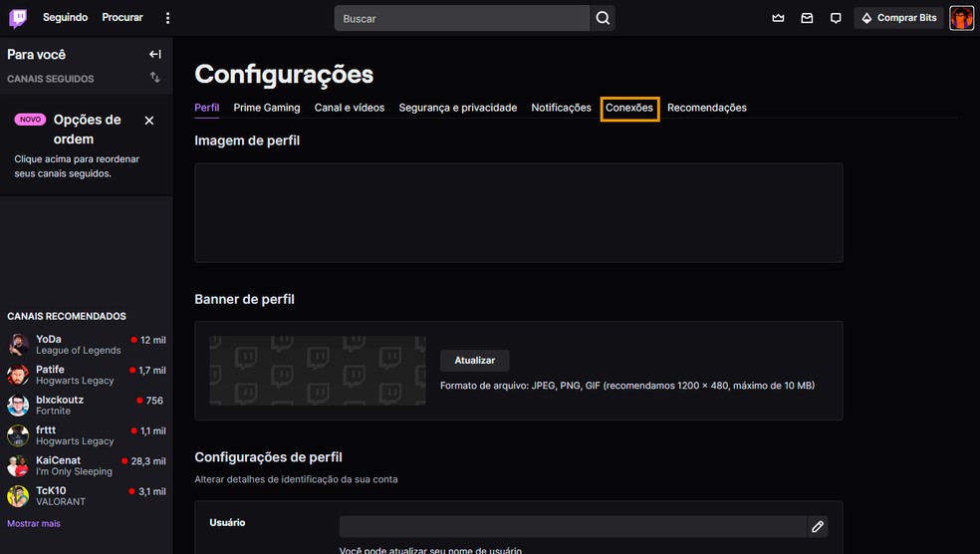Screen dimensions: 980x554
Task: Open YoDa channel avatar
Action: [x=18, y=345]
